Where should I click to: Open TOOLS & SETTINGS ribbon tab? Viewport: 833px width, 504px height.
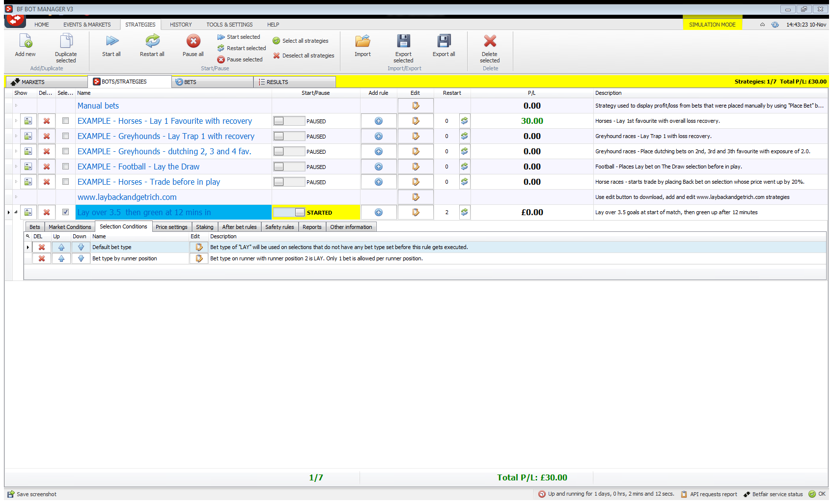229,25
